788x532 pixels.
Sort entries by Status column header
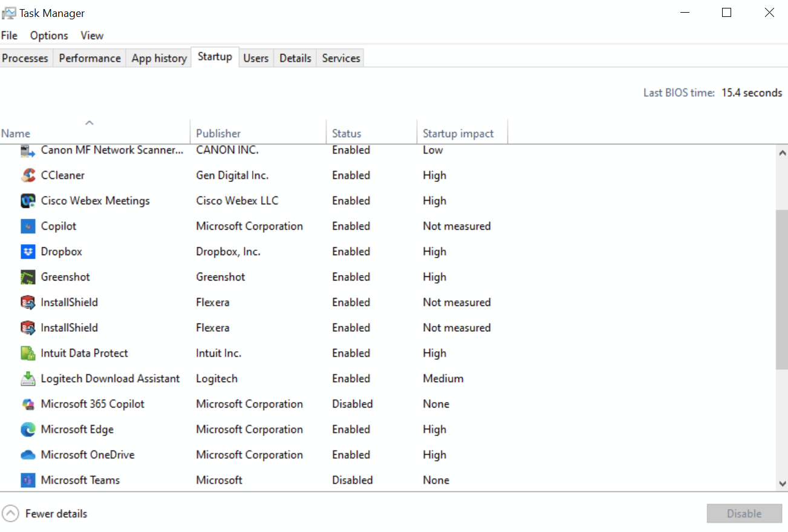pos(371,133)
